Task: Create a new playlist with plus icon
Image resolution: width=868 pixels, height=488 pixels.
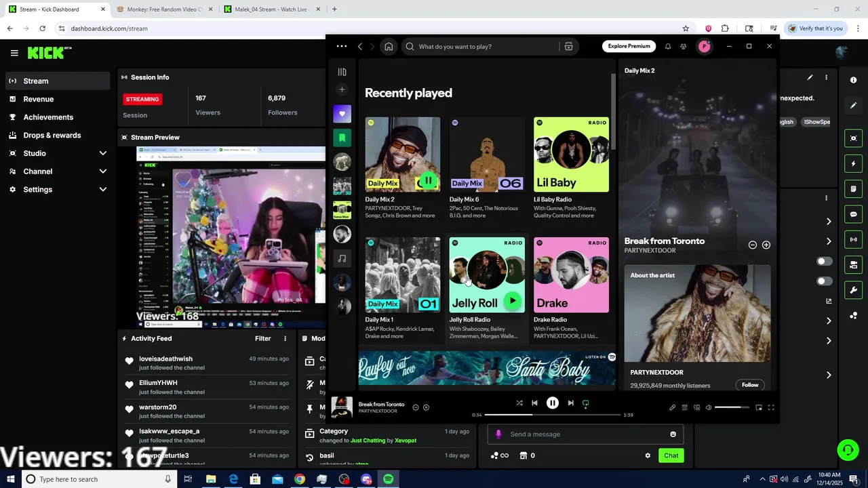Action: [342, 89]
